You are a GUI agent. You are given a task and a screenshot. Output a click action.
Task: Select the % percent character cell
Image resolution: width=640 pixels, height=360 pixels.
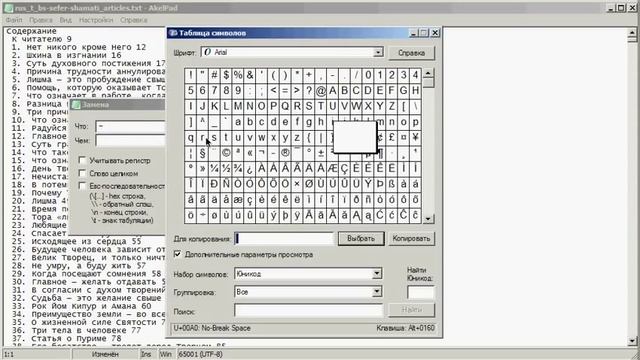pos(238,75)
